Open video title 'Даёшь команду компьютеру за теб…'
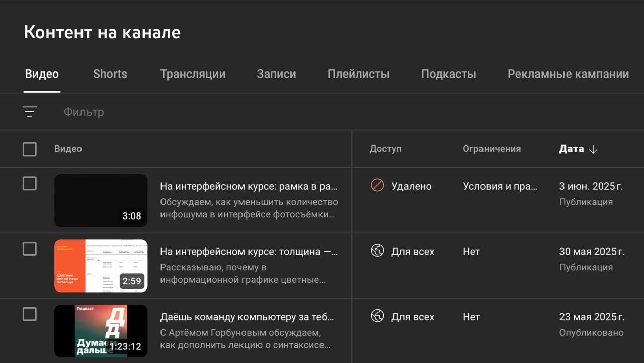The image size is (644, 363). tap(247, 317)
